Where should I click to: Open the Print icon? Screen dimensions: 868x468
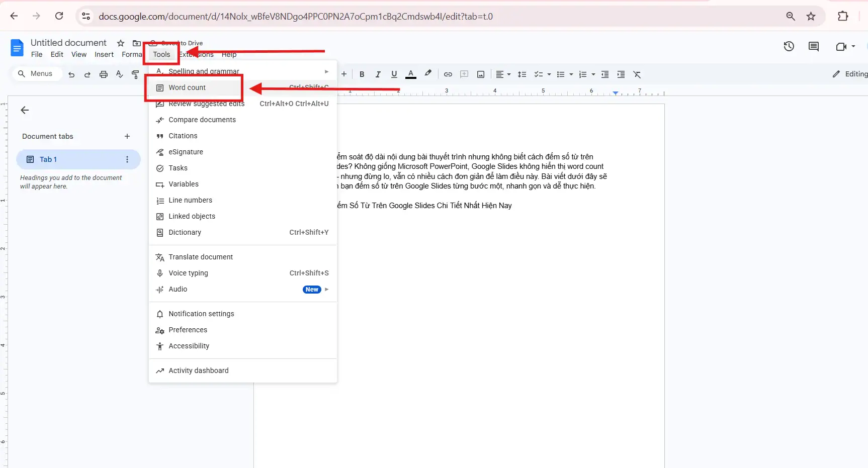103,74
